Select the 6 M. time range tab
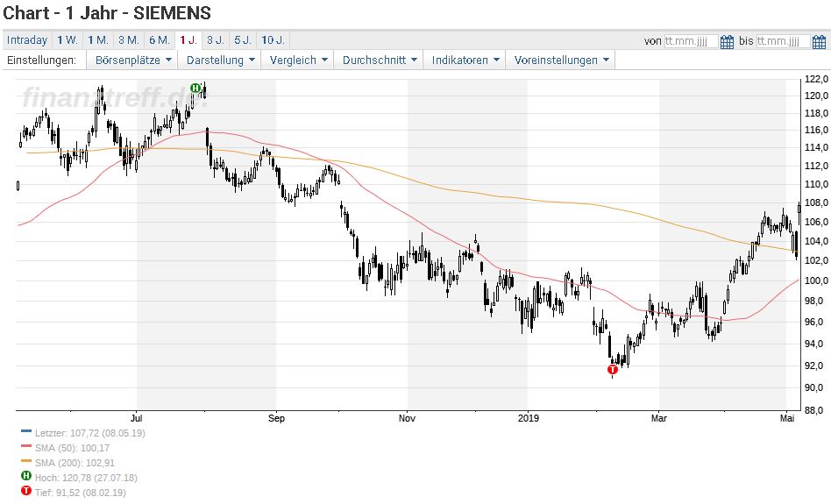The image size is (831, 504). coord(160,40)
